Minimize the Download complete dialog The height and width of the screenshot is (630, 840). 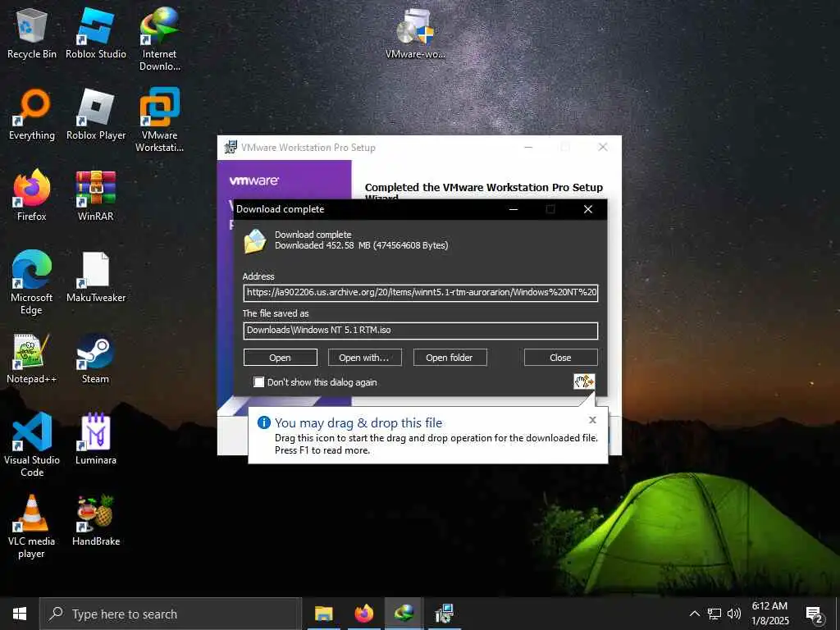coord(514,209)
